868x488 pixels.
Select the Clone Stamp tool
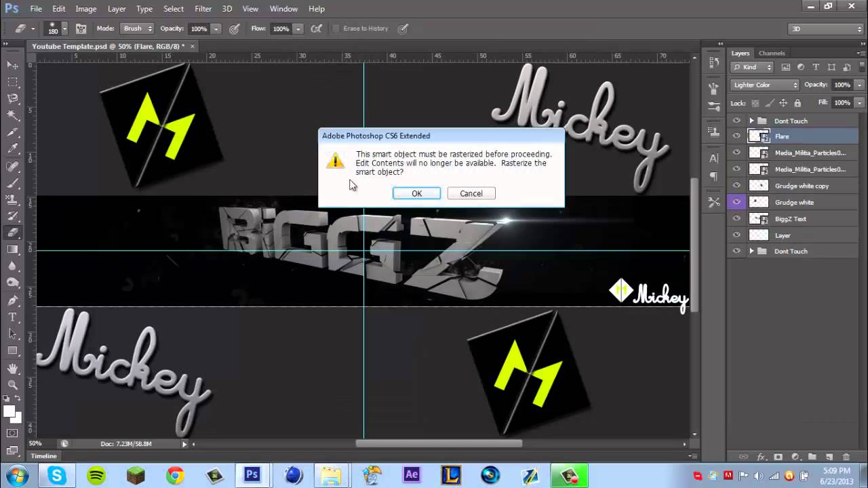pyautogui.click(x=12, y=200)
